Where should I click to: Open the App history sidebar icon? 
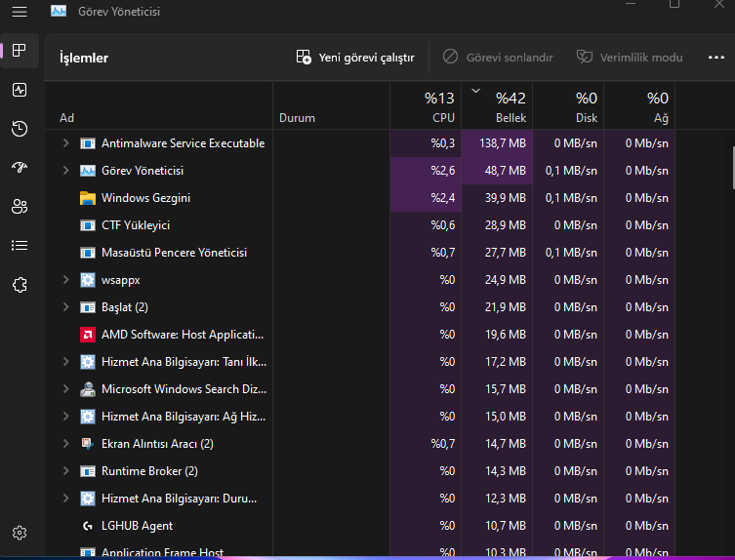20,129
